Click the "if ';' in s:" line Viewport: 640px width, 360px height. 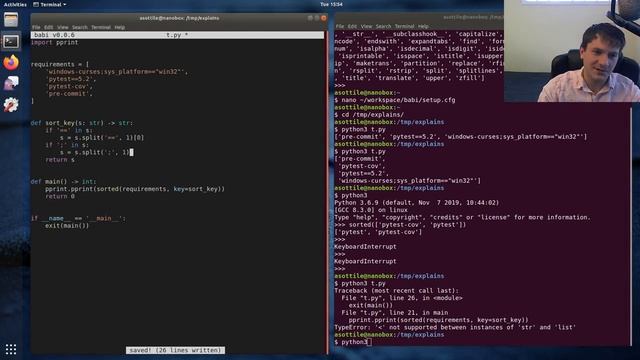[67, 145]
